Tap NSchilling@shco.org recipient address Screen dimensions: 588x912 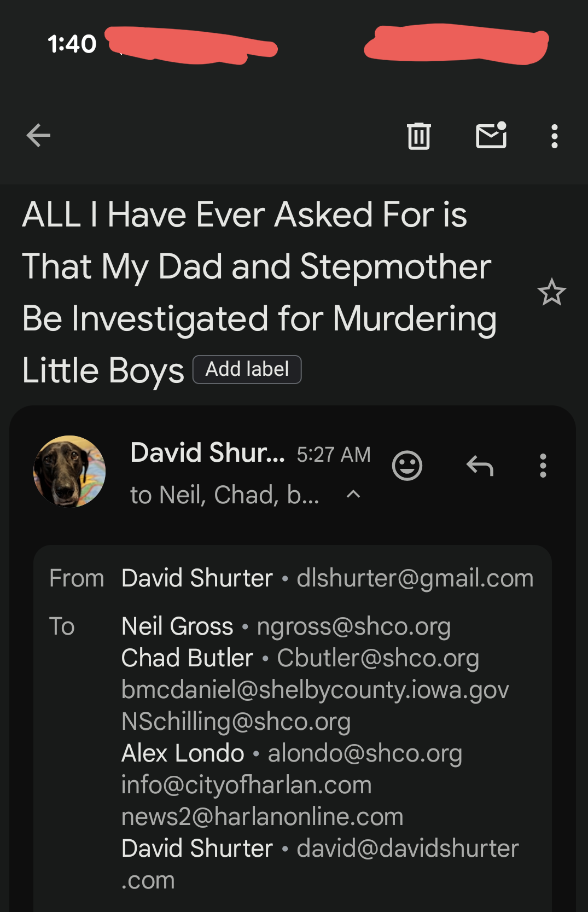pos(236,722)
